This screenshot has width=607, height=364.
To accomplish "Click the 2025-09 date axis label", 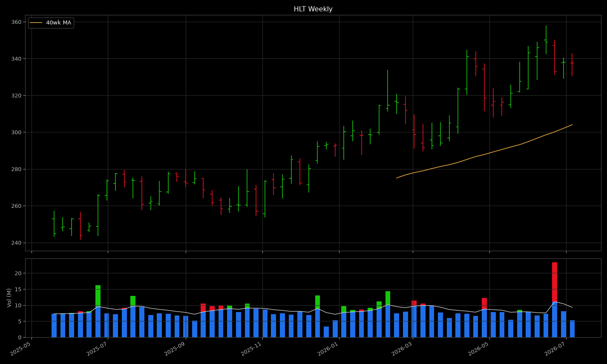I will pyautogui.click(x=175, y=348).
